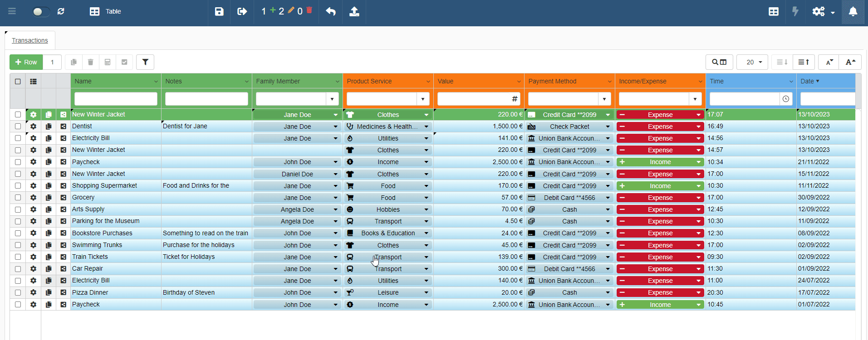Click the undo arrow icon
The image size is (868, 340).
[331, 11]
